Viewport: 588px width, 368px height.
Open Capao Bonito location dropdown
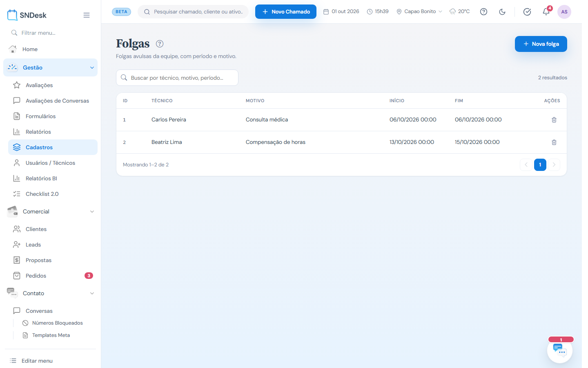pos(419,11)
